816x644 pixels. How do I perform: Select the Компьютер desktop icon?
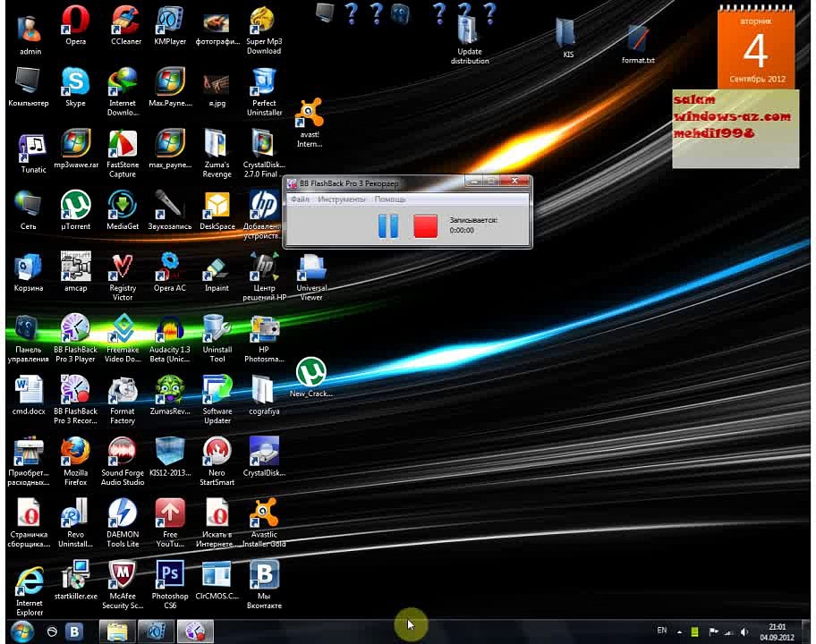[x=28, y=88]
